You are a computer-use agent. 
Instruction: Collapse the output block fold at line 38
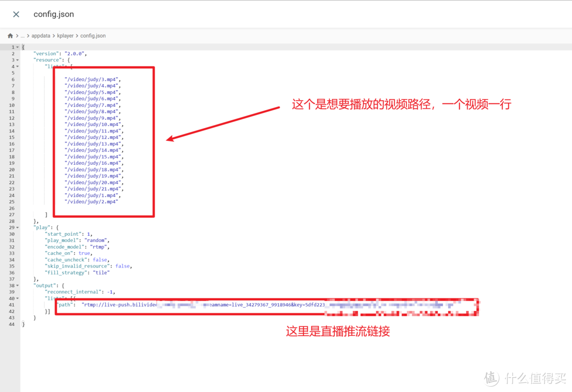(x=17, y=286)
